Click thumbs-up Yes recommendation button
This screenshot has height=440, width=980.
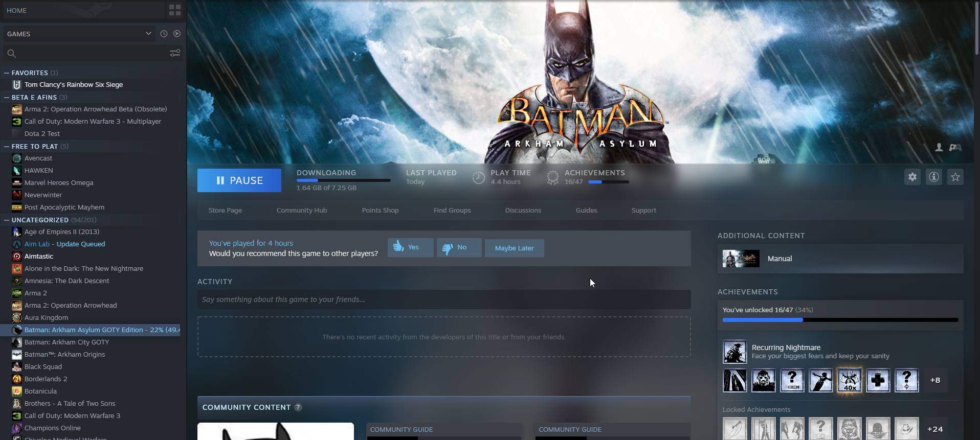click(410, 247)
